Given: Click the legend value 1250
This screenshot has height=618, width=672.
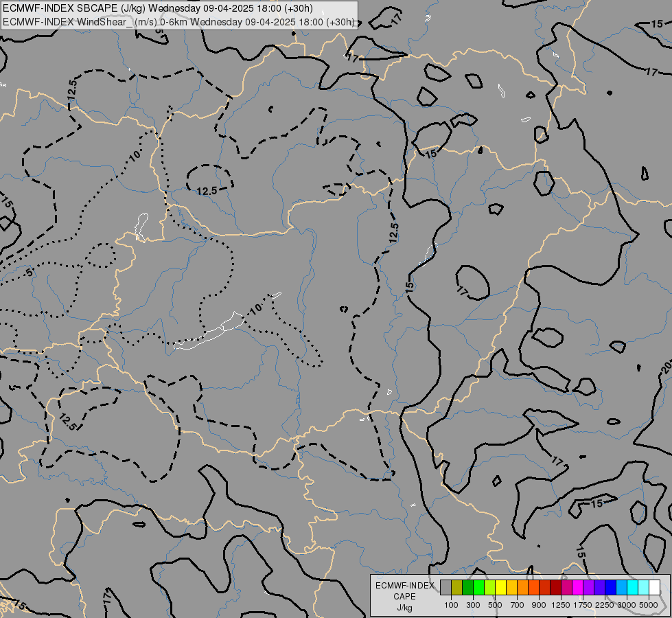Looking at the screenshot, I should pos(561,605).
